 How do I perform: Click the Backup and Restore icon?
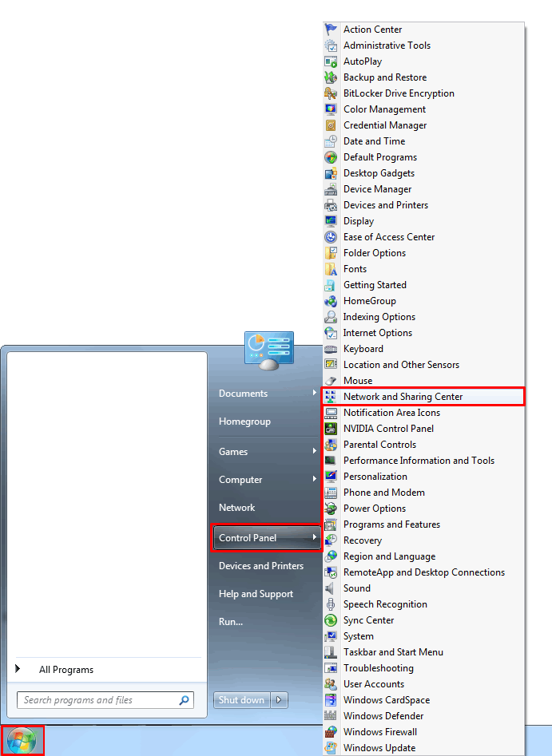[x=331, y=77]
